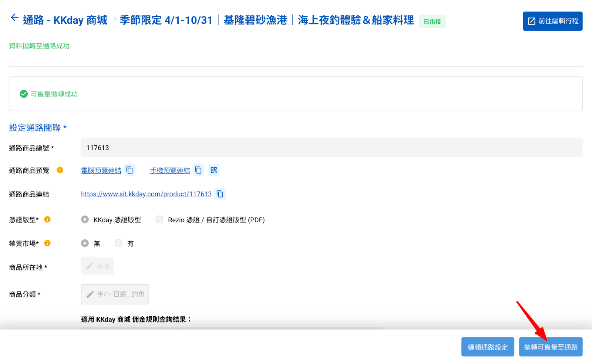Click breadcrumb 通路 - KKday 商城
This screenshot has height=364, width=592.
click(65, 20)
